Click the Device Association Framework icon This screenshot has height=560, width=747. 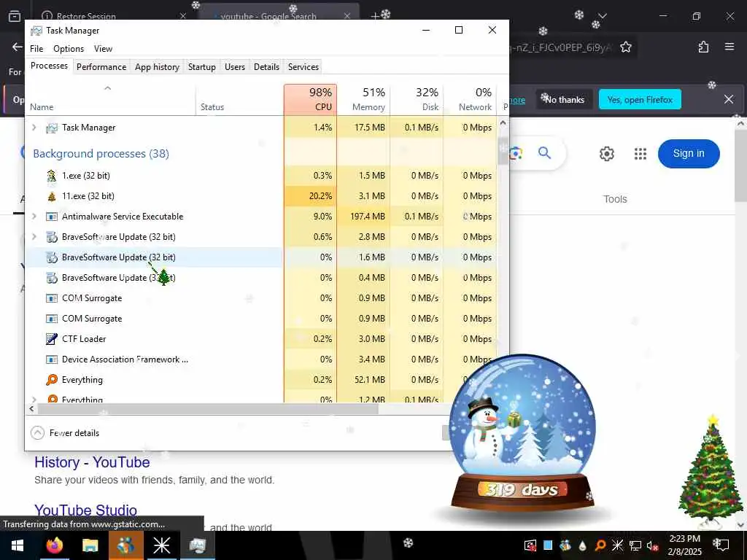52,359
